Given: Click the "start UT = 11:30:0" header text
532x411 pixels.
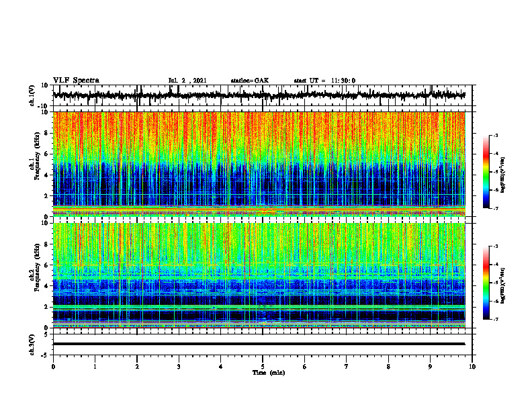Looking at the screenshot, I should click(x=324, y=81).
